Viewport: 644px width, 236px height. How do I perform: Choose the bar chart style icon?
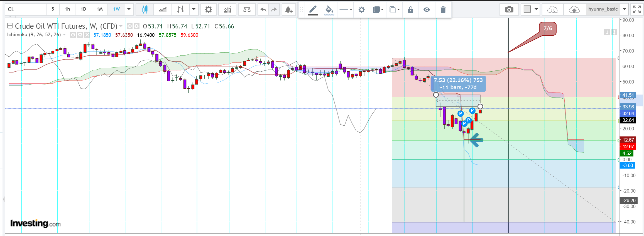180,9
